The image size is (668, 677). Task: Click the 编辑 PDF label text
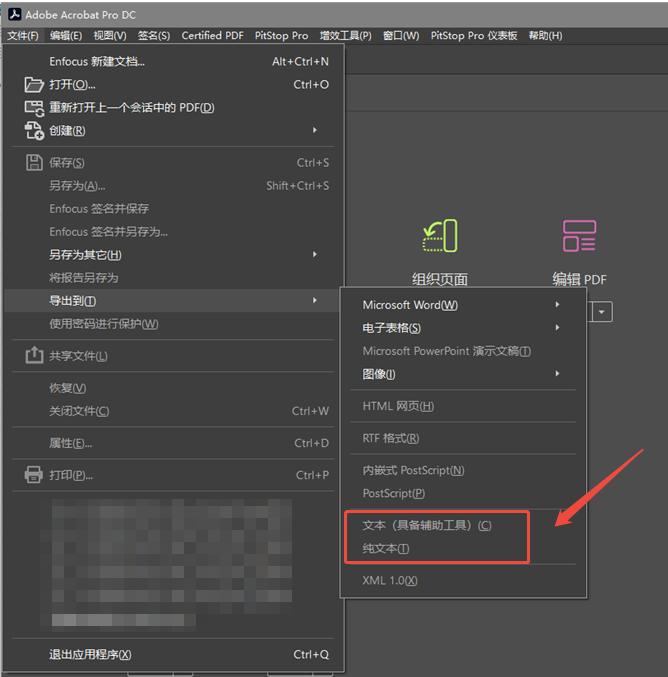[x=579, y=279]
